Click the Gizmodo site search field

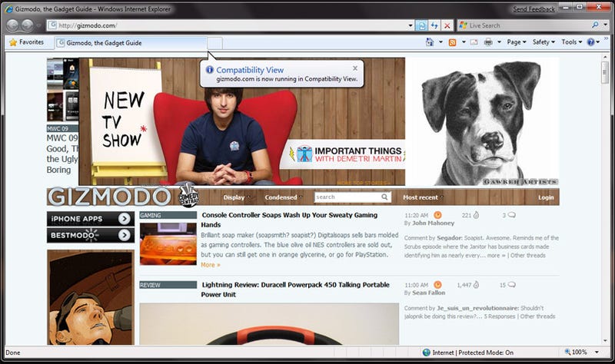(347, 197)
